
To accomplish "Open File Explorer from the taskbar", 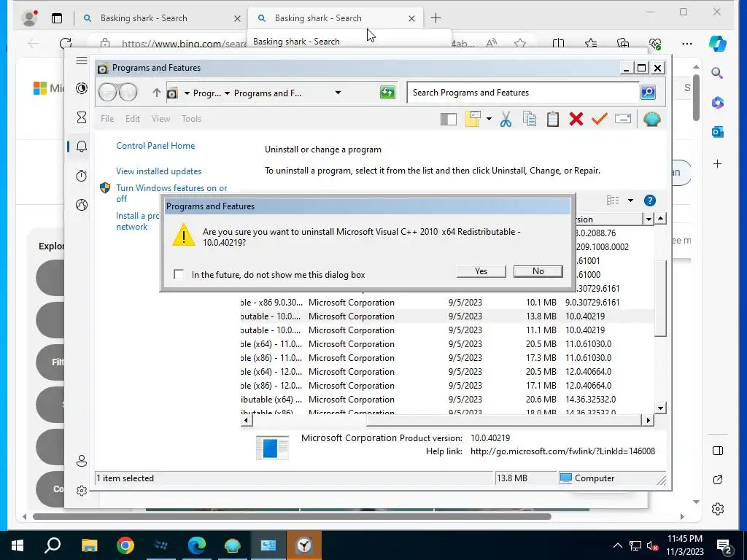I will point(89,545).
